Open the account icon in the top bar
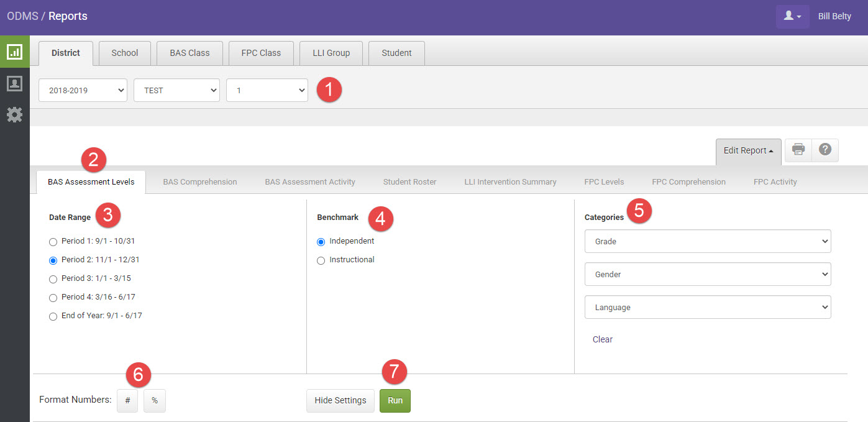Screen dimensions: 868x422 point(792,16)
